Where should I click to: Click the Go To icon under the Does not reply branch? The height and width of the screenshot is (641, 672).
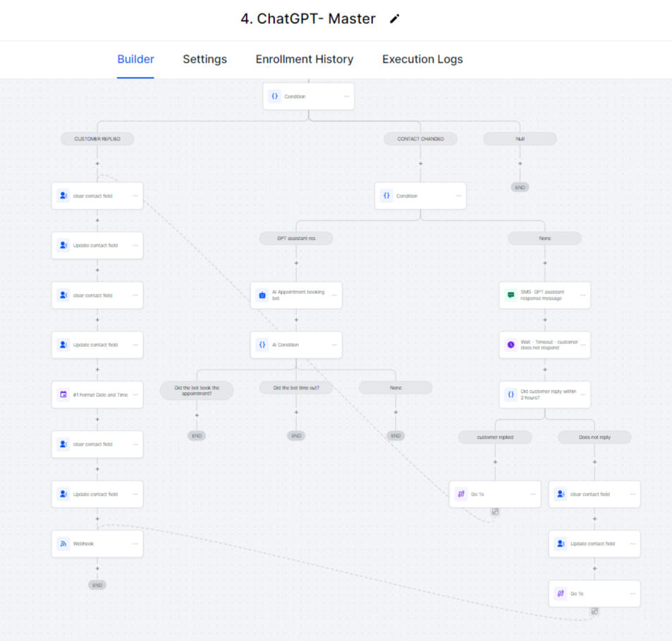pyautogui.click(x=561, y=594)
